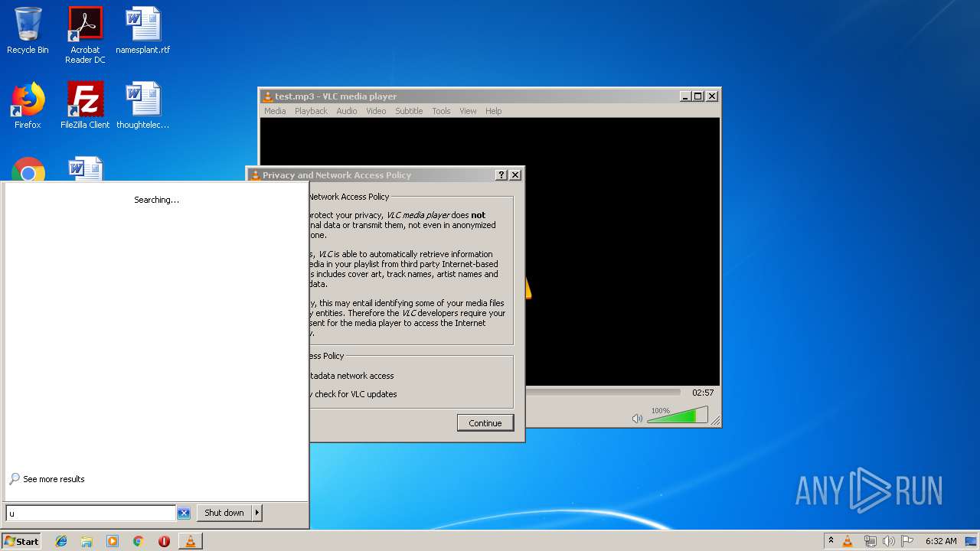Image resolution: width=980 pixels, height=551 pixels.
Task: Open the Video menu in VLC
Action: [x=376, y=111]
